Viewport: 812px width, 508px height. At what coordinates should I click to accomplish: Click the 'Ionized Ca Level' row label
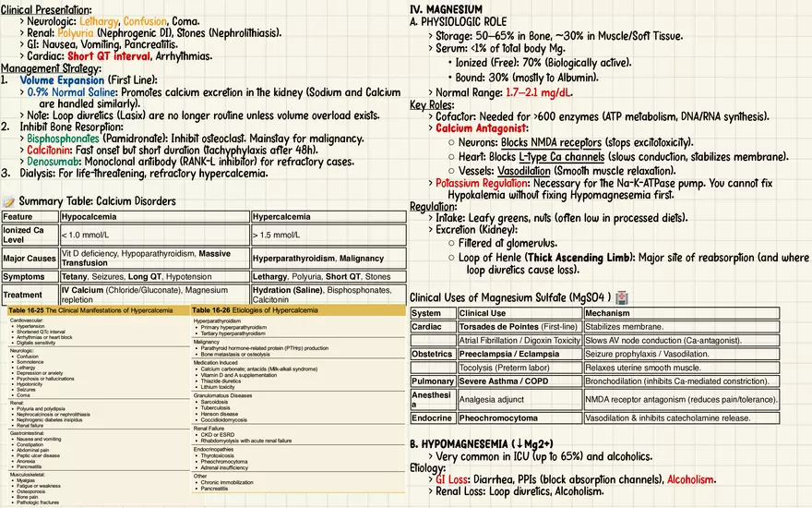click(x=30, y=235)
